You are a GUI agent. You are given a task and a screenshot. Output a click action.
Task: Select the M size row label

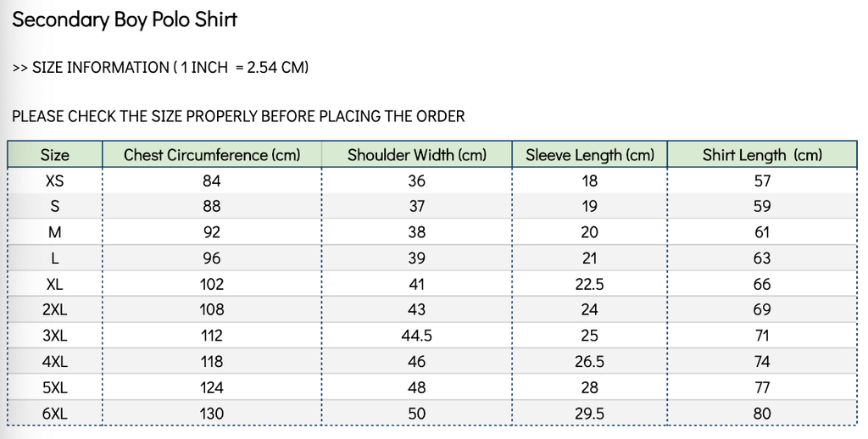point(55,232)
